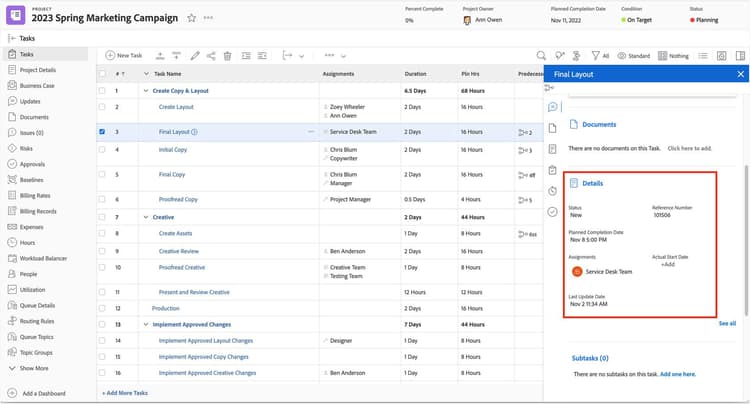Click the pencil edit icon in task toolbar
This screenshot has width=750, height=404.
pos(195,55)
